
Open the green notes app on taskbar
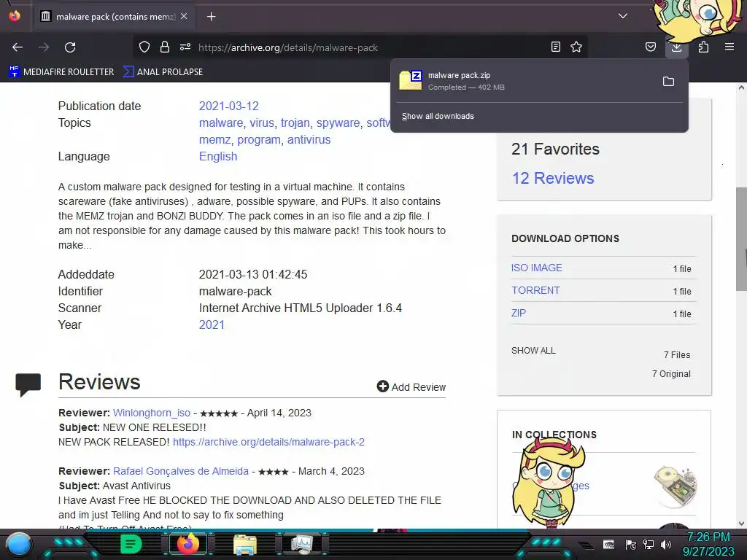[131, 544]
